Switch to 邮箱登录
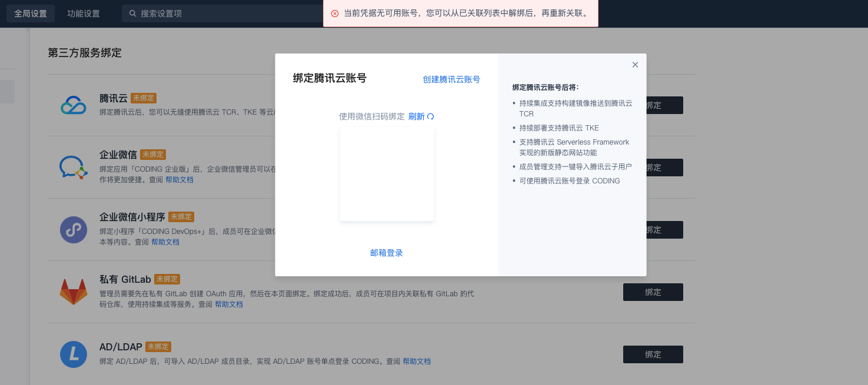Viewport: 868px width, 385px height. click(x=387, y=253)
